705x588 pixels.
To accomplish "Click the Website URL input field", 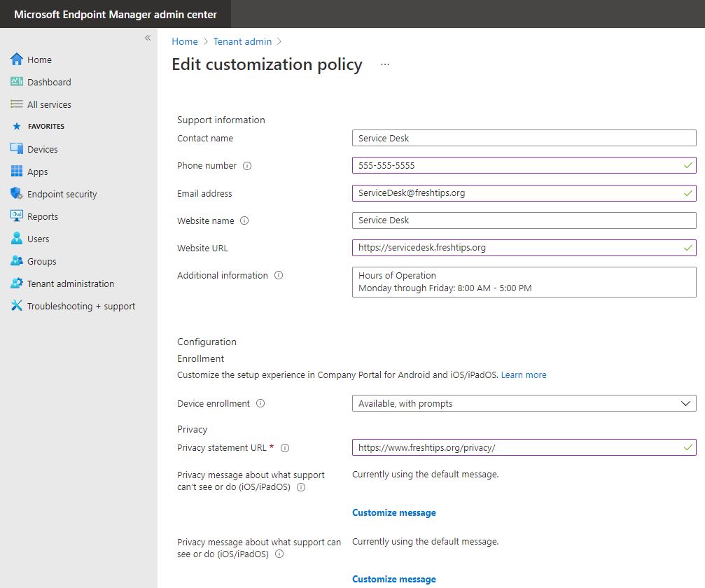I will click(x=524, y=248).
